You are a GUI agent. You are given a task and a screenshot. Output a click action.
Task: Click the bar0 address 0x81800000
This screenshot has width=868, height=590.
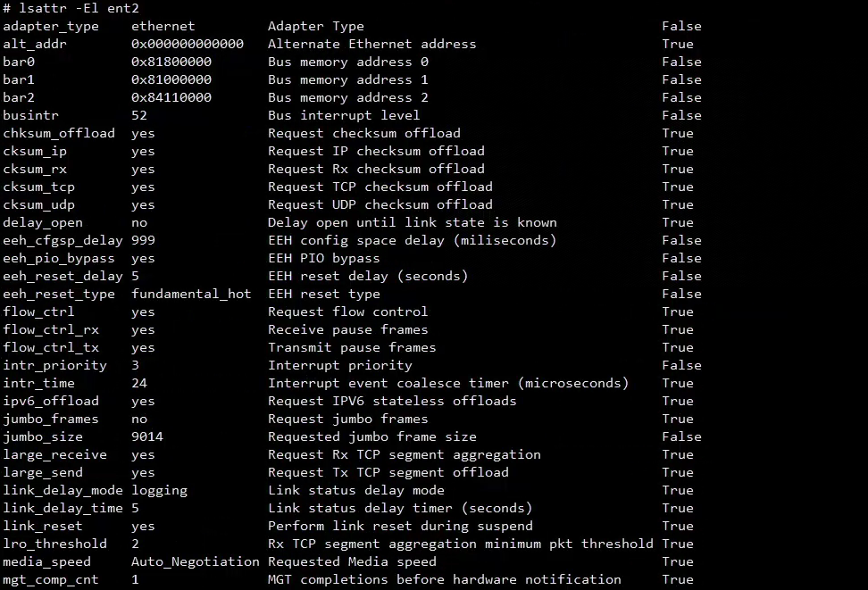coord(171,62)
